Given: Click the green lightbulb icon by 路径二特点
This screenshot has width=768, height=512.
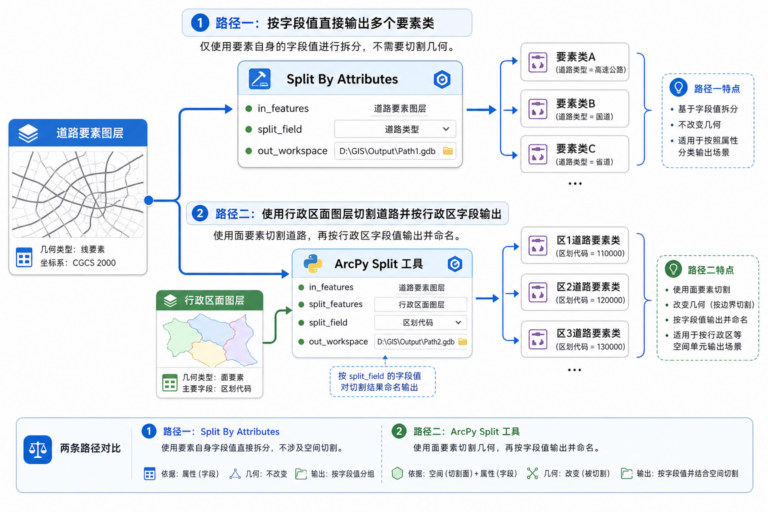Looking at the screenshot, I should (x=673, y=269).
